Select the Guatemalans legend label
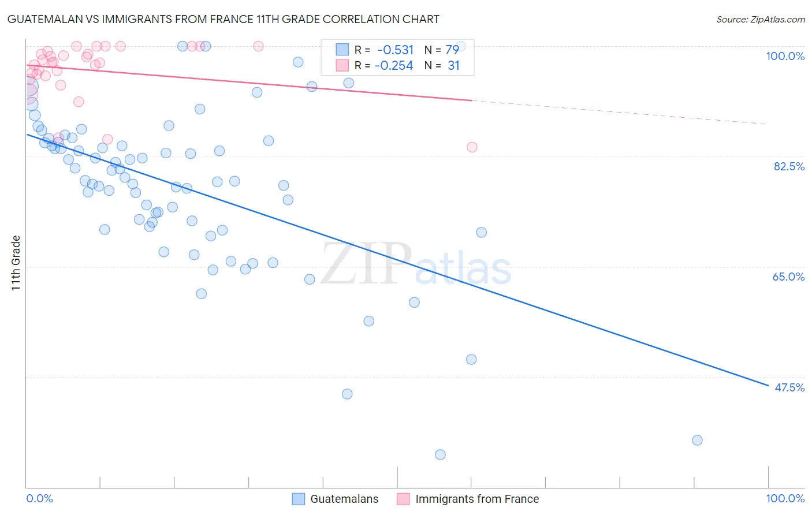The width and height of the screenshot is (812, 515). (344, 499)
